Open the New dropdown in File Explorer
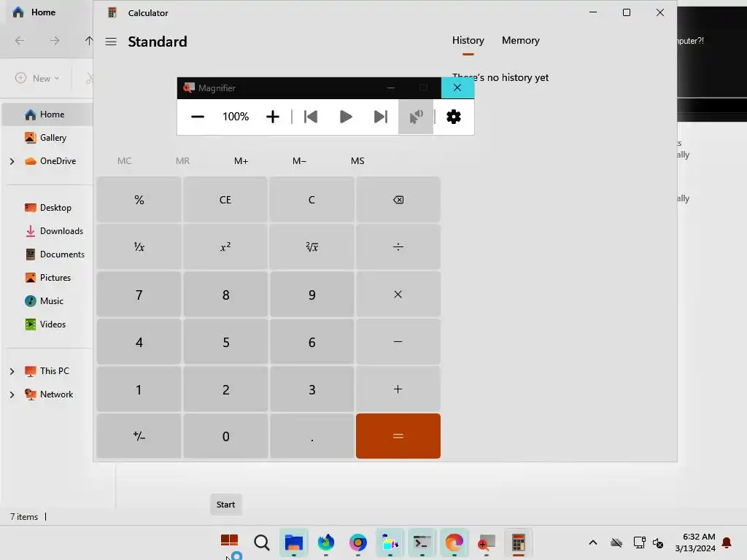 click(x=37, y=78)
